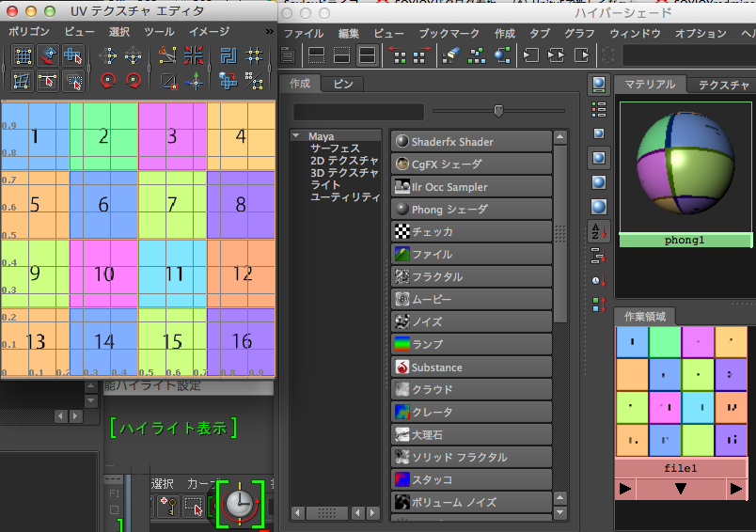Image resolution: width=756 pixels, height=532 pixels.
Task: Adjust the node icon size slider
Action: (x=498, y=111)
